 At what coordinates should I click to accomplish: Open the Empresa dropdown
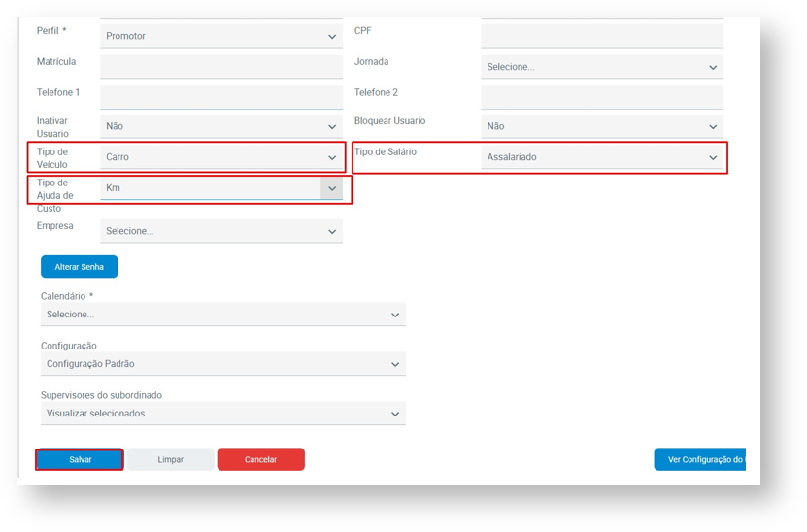[x=221, y=231]
